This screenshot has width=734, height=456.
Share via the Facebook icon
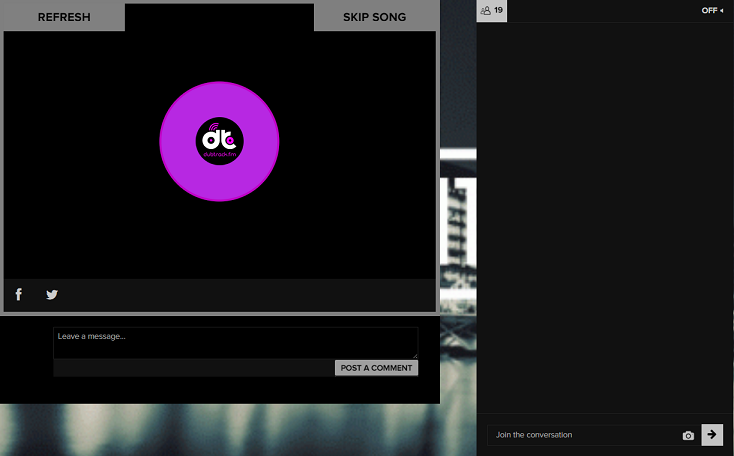coord(19,294)
